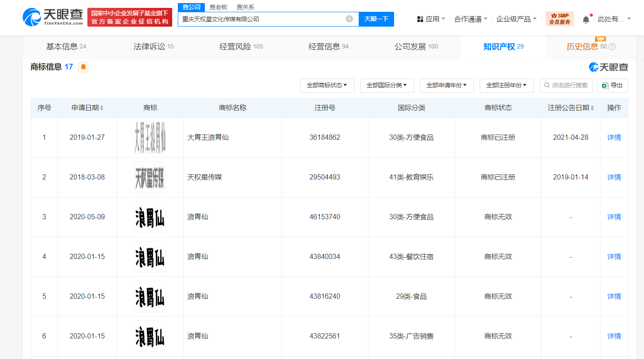Click the 应用 grid icon
Screen dimensions: 644x359
click(420, 19)
